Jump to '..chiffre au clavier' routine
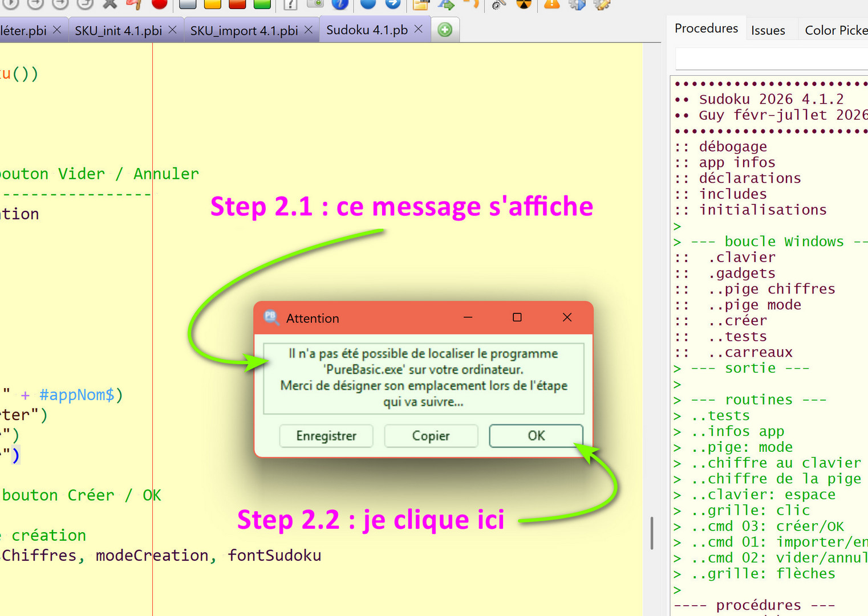868x616 pixels. coord(776,463)
